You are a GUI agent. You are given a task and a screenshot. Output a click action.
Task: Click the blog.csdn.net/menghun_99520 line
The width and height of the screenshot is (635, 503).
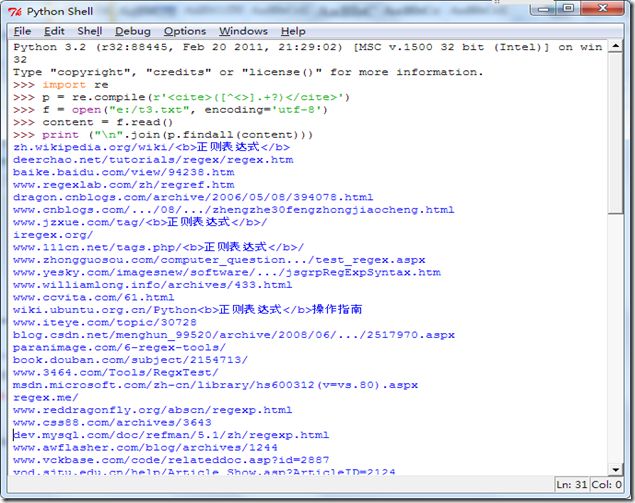(234, 336)
